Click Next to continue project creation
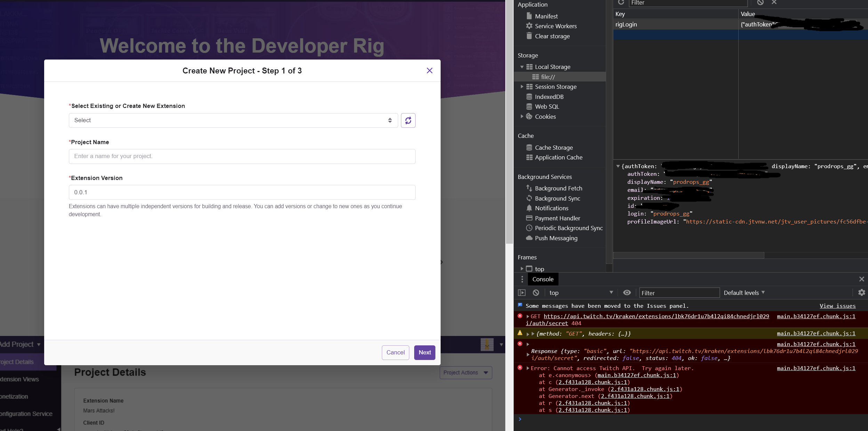 pyautogui.click(x=425, y=352)
